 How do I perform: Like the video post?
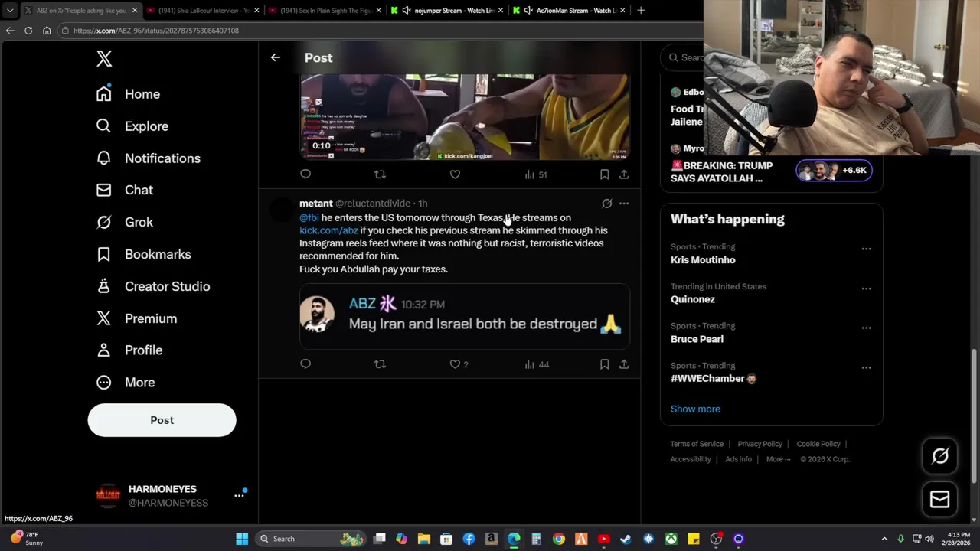pos(455,174)
